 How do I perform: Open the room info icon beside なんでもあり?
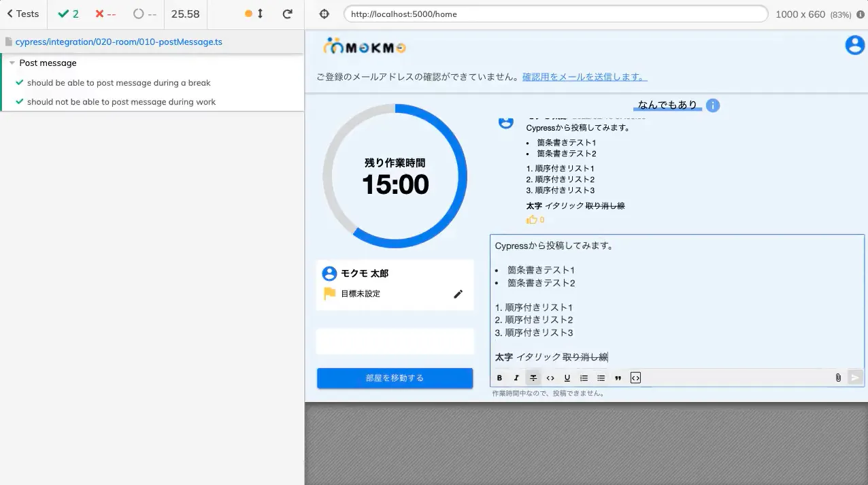[x=712, y=105]
